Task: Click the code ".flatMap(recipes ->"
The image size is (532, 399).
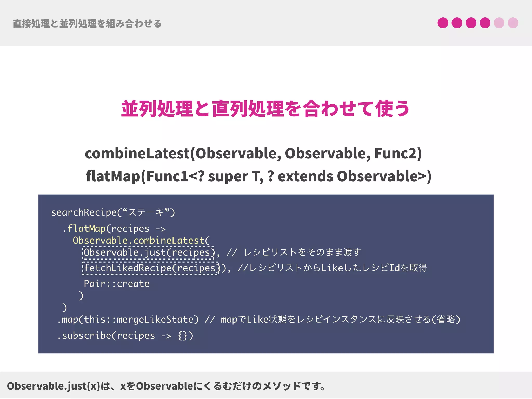Action: coord(114,229)
